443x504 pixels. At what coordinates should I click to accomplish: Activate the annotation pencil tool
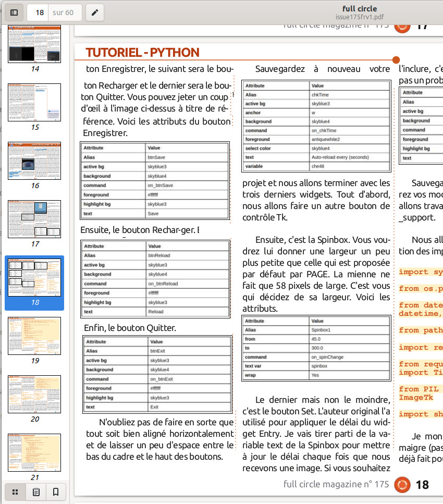point(94,12)
